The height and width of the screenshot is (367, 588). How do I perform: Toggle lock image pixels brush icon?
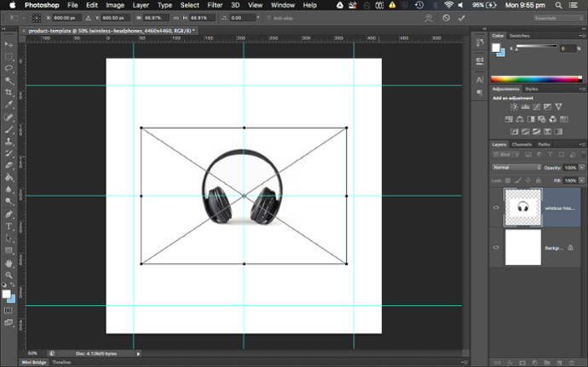(518, 181)
